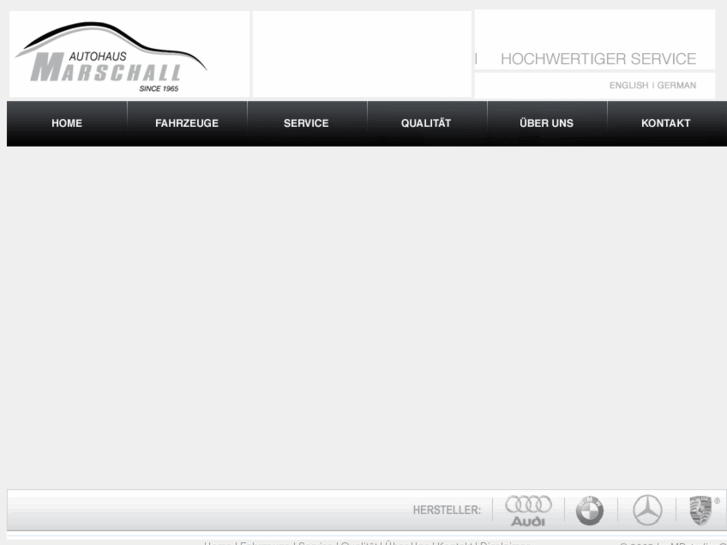Open the FAHRZEUGE menu item

[x=187, y=123]
